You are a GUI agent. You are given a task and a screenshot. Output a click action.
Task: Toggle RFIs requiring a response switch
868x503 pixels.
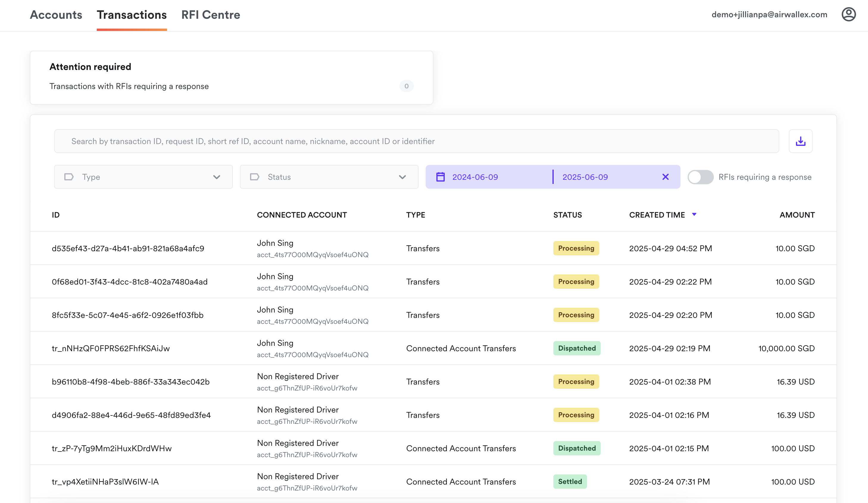700,177
